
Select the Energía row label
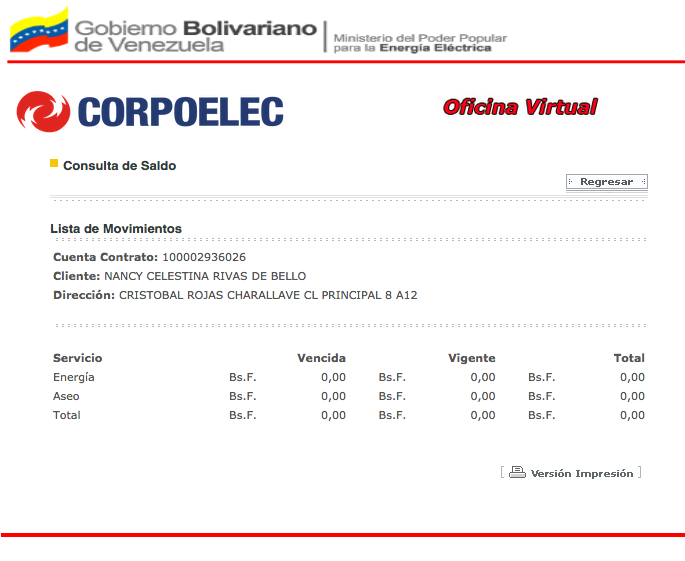pos(73,377)
